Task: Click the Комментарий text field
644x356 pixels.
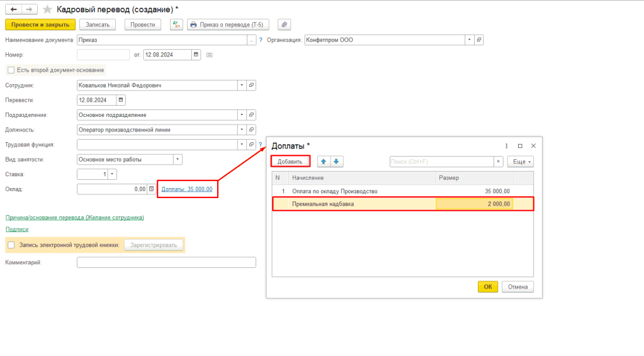Action: 166,262
